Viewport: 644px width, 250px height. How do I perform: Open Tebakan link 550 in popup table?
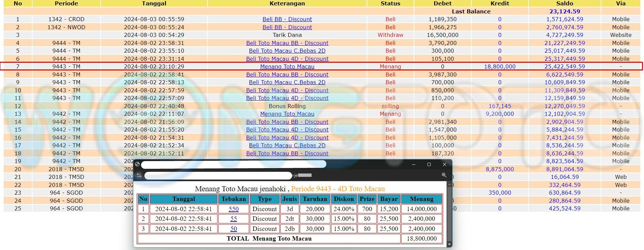[233, 209]
